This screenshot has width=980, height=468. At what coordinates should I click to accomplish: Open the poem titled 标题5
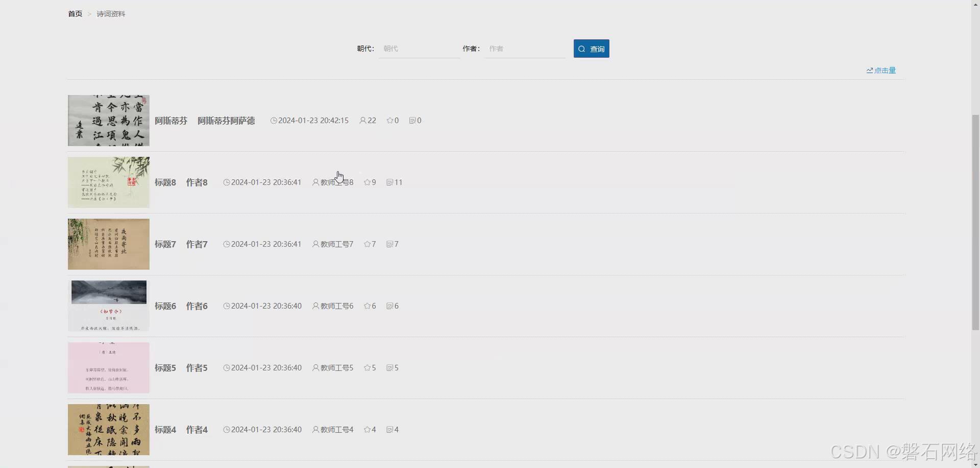pos(165,367)
